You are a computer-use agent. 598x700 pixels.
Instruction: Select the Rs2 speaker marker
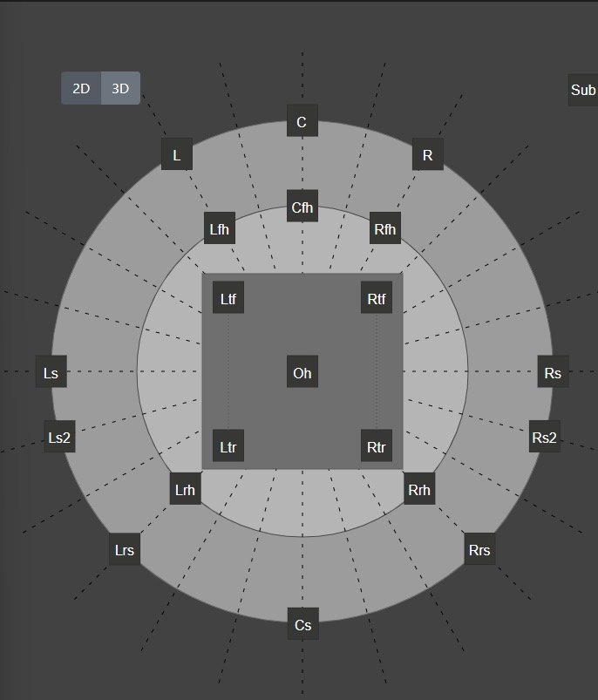click(544, 436)
